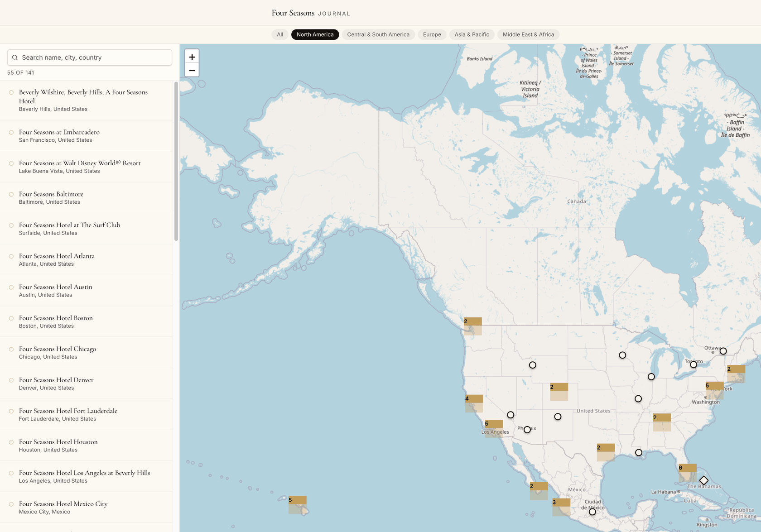The height and width of the screenshot is (532, 761).
Task: Open the Hawaii cluster of 5 hotels
Action: pos(298,505)
